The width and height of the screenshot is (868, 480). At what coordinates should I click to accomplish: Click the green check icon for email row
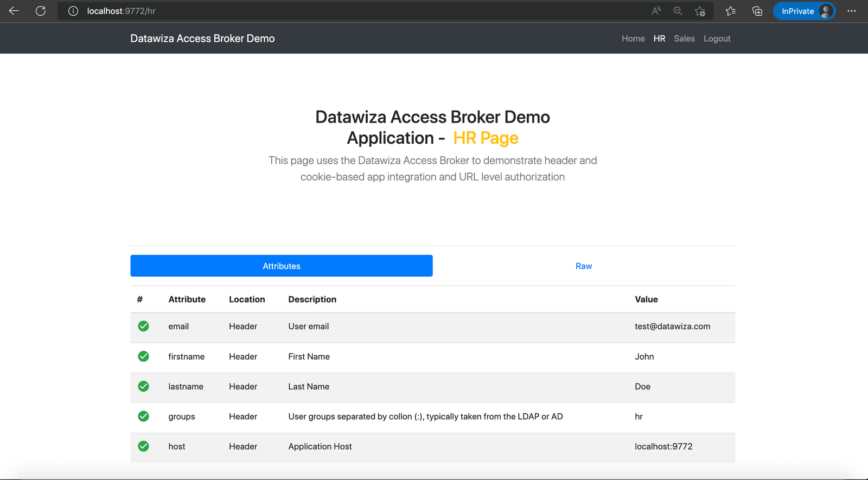coord(143,326)
